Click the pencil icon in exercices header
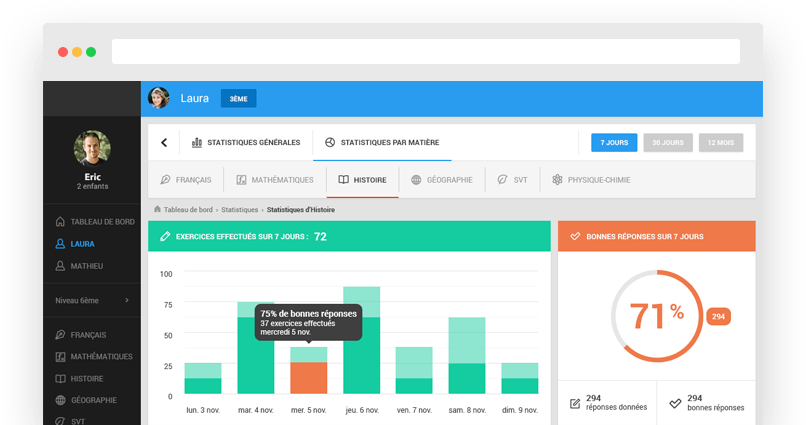Viewport: 806px width, 425px height. point(165,237)
